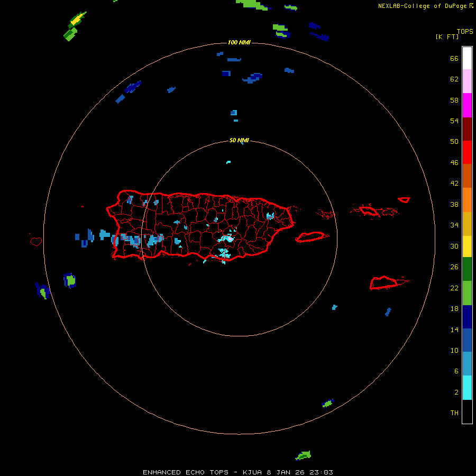Click the 34 value on the legend
Screen dimensions: 476x476
point(454,225)
